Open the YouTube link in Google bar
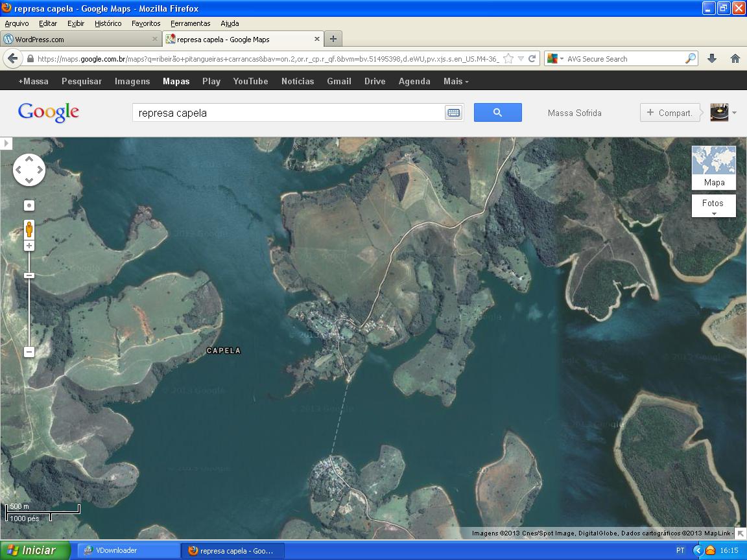The image size is (747, 560). pos(250,81)
